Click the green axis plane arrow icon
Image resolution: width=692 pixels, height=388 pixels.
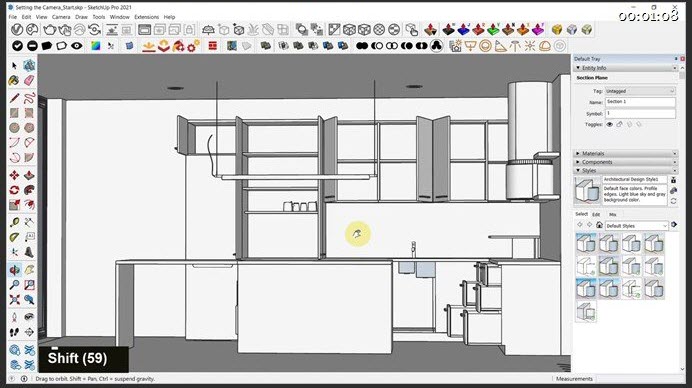[x=493, y=30]
